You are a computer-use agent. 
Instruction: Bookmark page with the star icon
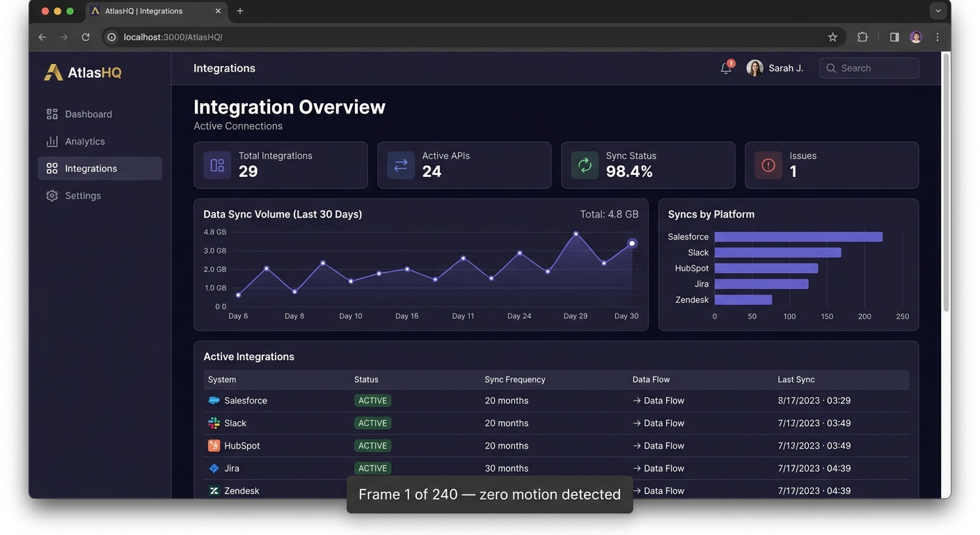coord(832,37)
